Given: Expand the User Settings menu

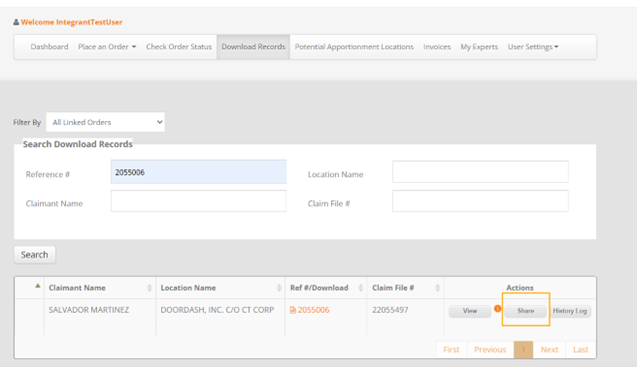Looking at the screenshot, I should (x=533, y=47).
